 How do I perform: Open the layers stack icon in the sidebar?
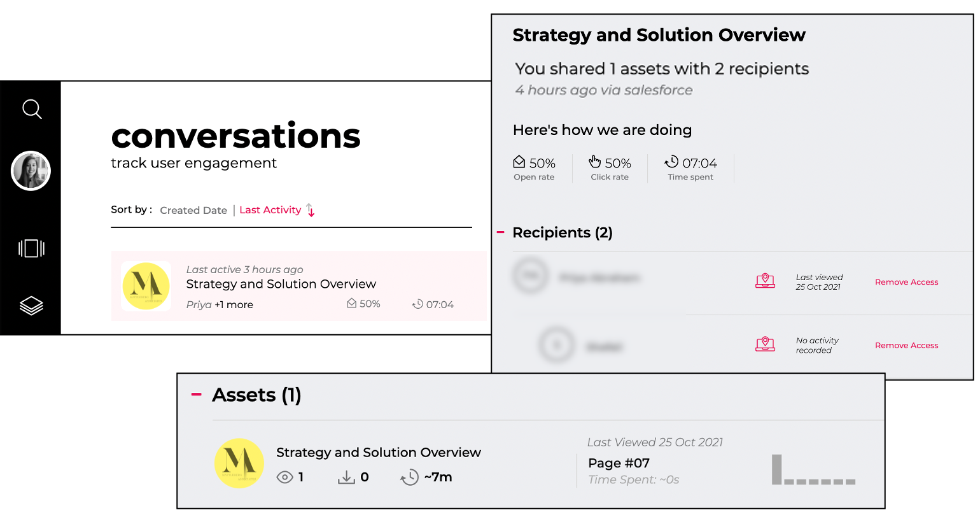tap(31, 306)
